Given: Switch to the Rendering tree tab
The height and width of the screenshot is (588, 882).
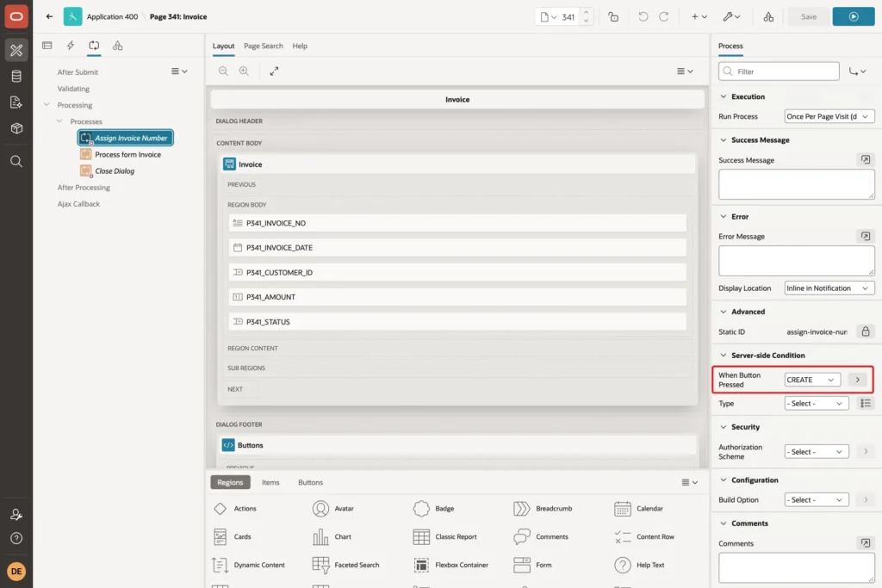Looking at the screenshot, I should tap(47, 46).
